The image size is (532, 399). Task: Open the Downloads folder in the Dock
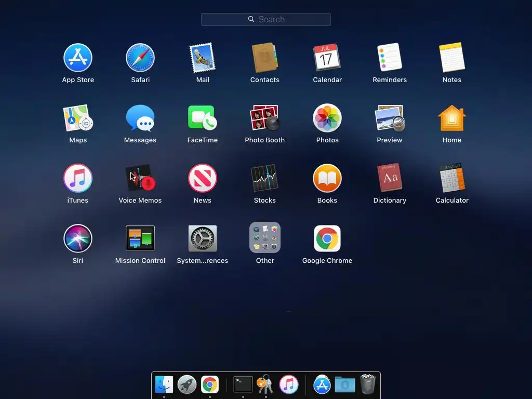point(345,385)
